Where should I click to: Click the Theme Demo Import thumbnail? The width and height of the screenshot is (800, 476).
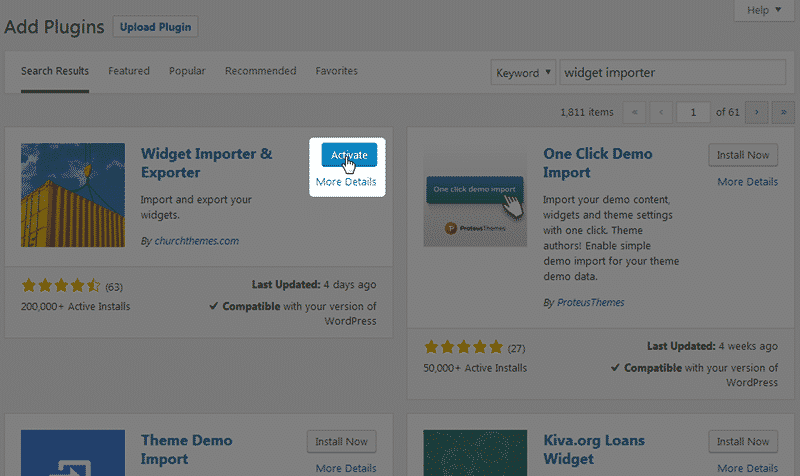click(73, 453)
